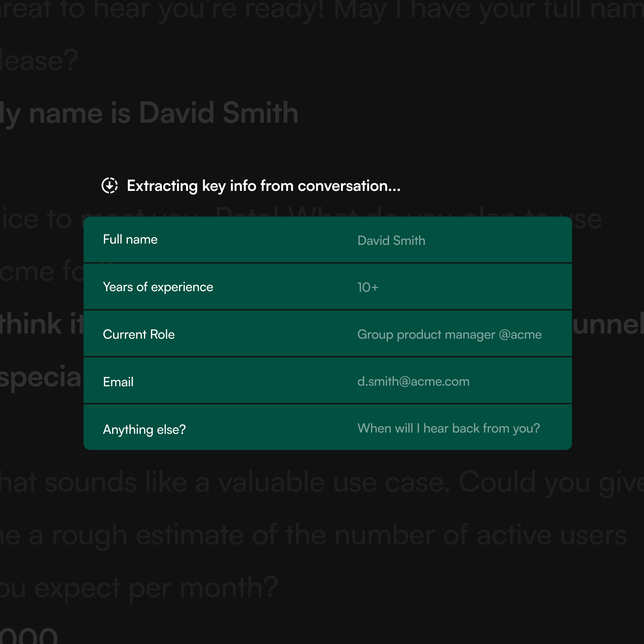644x644 pixels.
Task: Click 'Group product manager @acme' value
Action: [x=449, y=334]
